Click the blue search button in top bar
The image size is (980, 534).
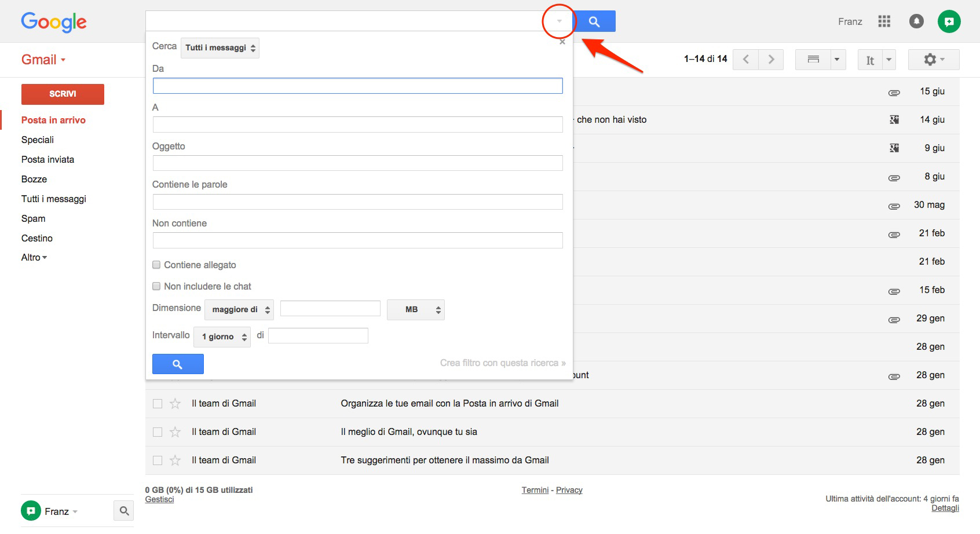(x=594, y=21)
